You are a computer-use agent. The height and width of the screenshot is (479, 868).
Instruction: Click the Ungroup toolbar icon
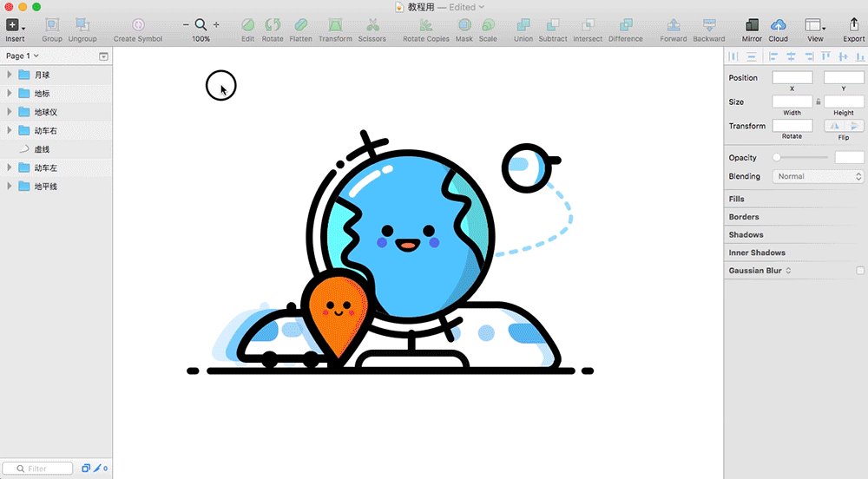coord(82,25)
